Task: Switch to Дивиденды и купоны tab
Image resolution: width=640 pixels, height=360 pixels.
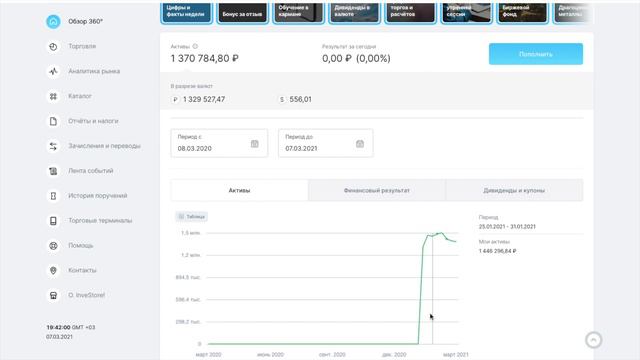Action: point(514,190)
